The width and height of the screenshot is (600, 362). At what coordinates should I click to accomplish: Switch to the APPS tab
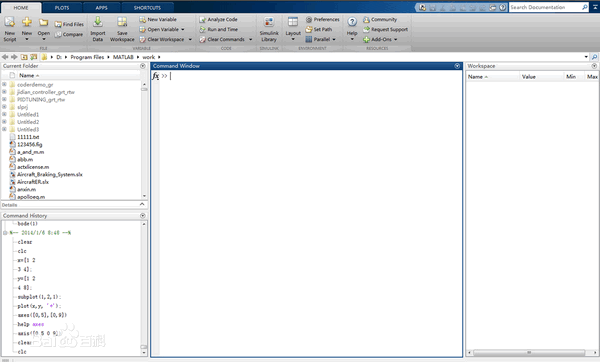pos(101,8)
